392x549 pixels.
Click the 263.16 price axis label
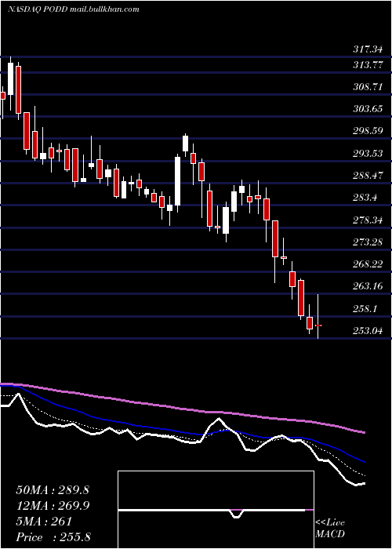point(368,286)
